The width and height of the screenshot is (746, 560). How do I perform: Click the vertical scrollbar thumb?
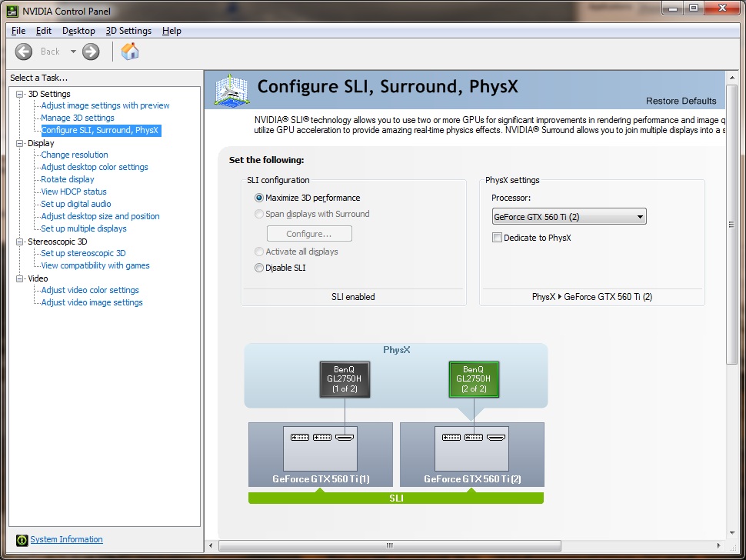pyautogui.click(x=731, y=225)
